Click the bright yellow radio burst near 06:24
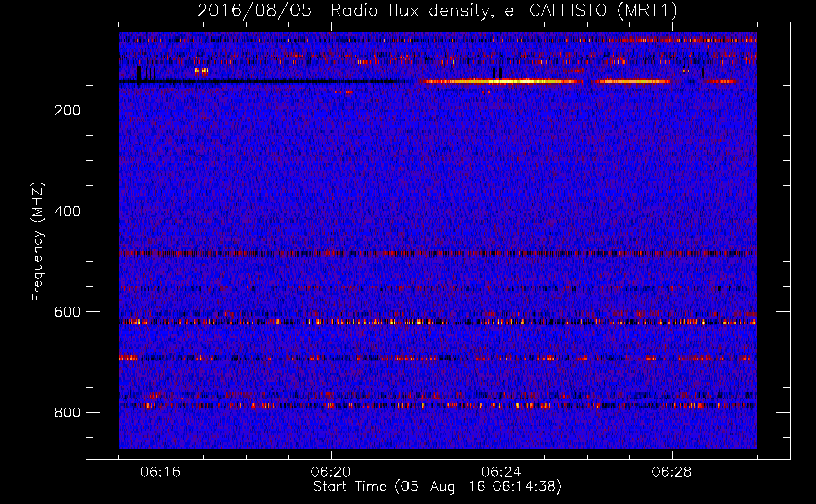 (500, 81)
